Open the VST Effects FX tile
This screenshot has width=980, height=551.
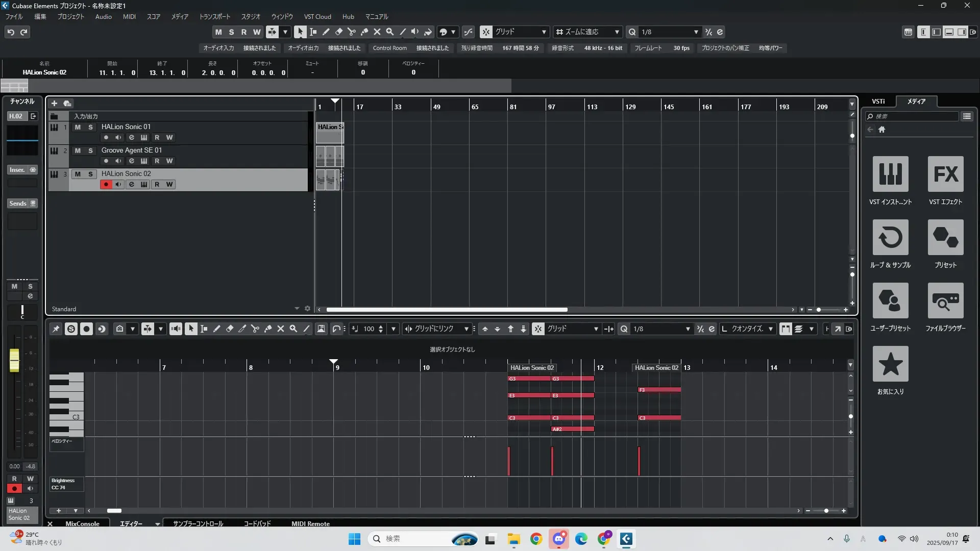pyautogui.click(x=945, y=174)
